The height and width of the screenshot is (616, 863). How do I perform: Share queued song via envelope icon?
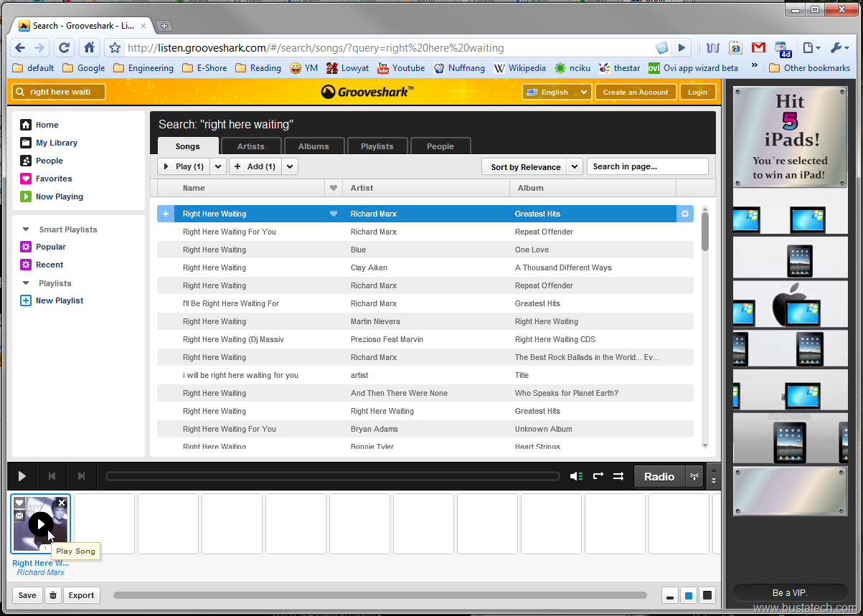(19, 515)
